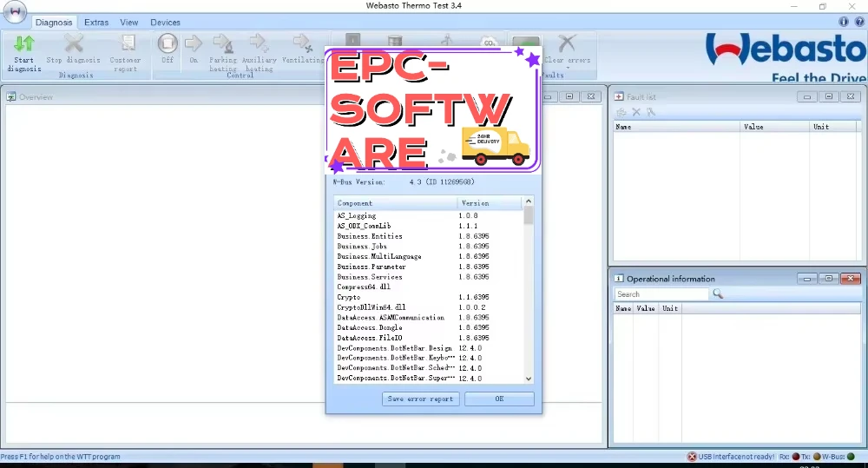Select the DataAccess.ASAMCommunication row
Viewport: 868px width, 468px height.
(x=428, y=317)
